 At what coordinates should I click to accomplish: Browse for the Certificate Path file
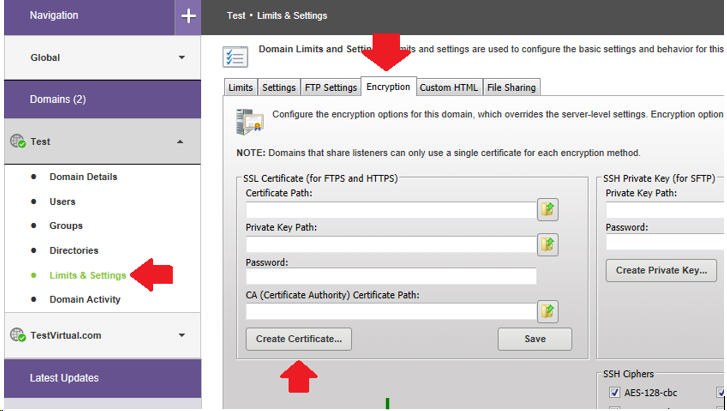(x=548, y=210)
